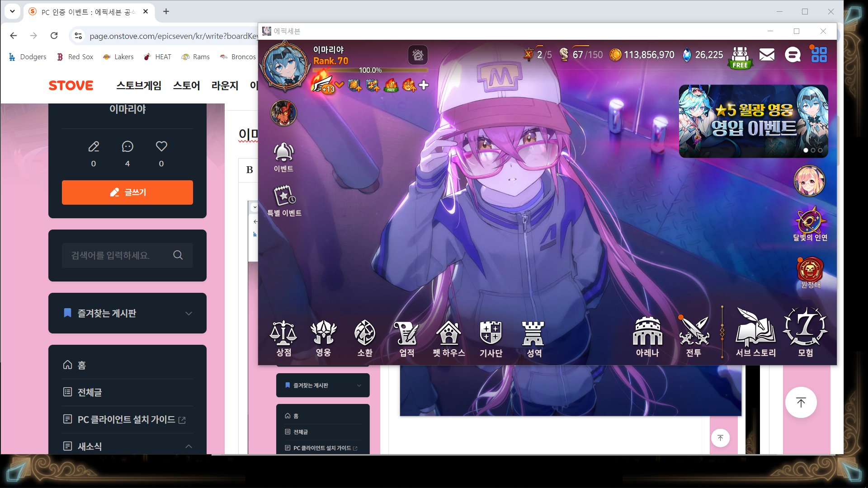Open the Event (이벤트) bell icon

pos(283,157)
